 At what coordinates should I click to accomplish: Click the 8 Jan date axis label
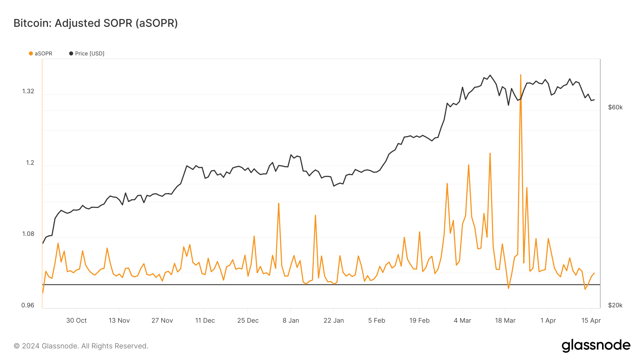(x=291, y=321)
